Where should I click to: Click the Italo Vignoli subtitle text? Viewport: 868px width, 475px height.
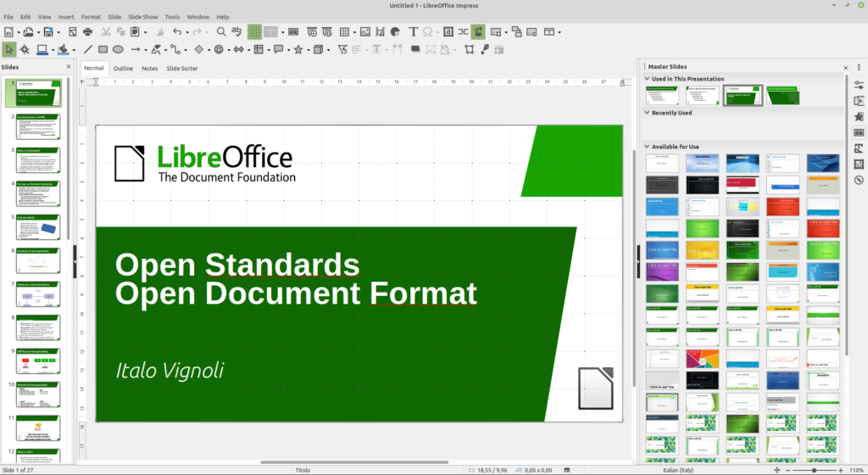tap(170, 371)
